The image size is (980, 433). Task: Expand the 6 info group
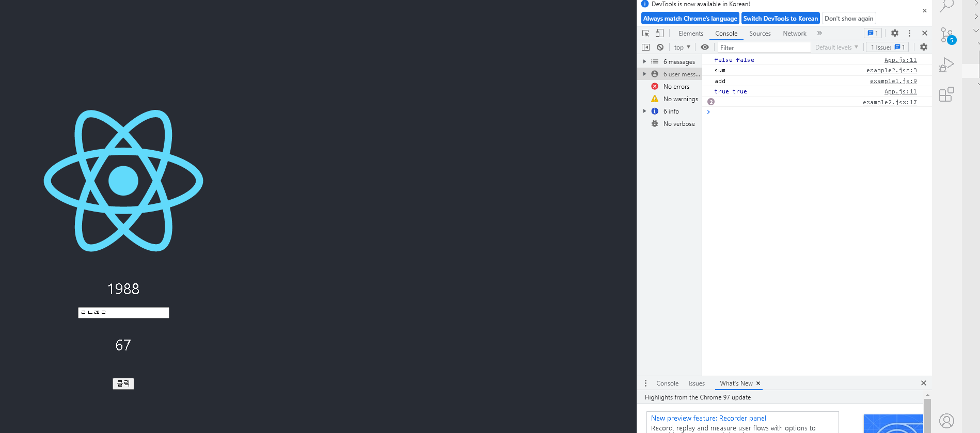point(644,111)
